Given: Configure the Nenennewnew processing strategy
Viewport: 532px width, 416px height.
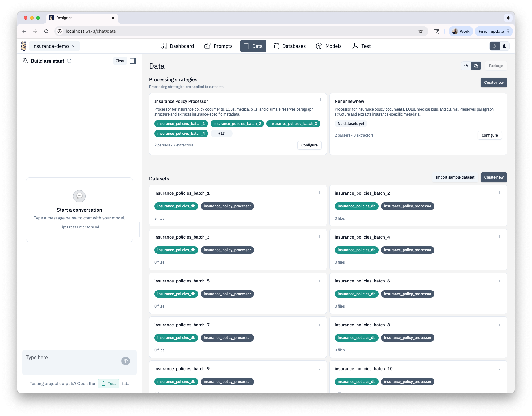Looking at the screenshot, I should (489, 135).
